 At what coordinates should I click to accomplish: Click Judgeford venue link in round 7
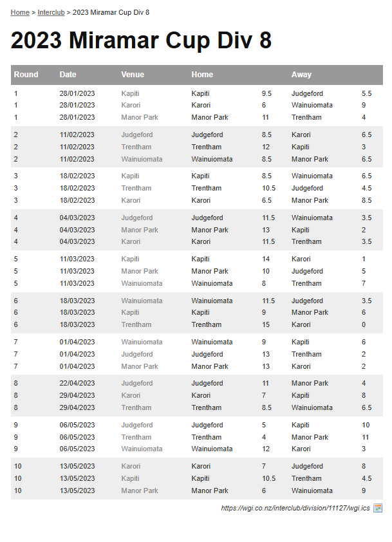[x=137, y=354]
